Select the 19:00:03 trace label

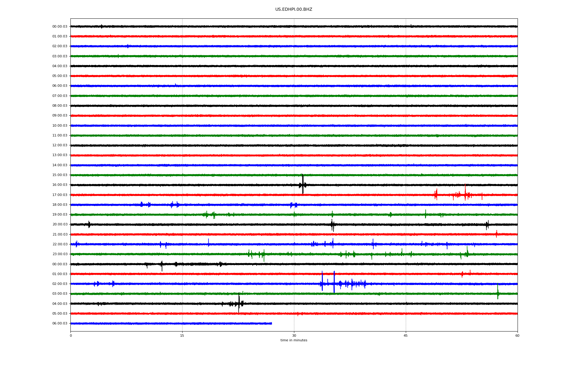[x=60, y=214]
